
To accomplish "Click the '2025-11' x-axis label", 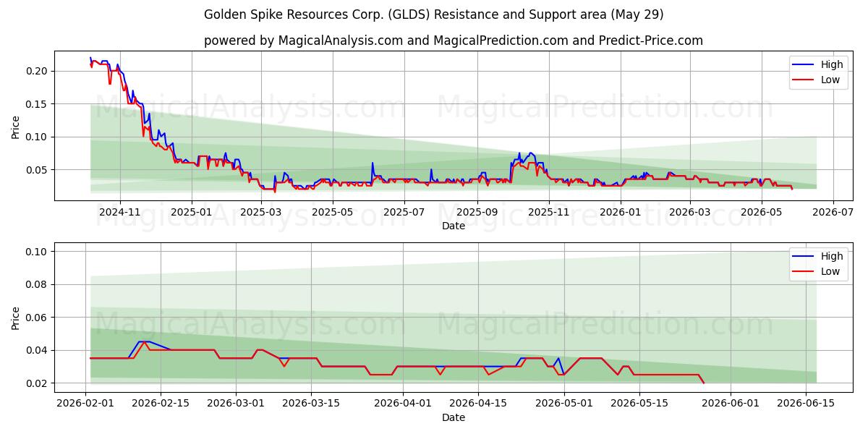I will click(x=549, y=213).
